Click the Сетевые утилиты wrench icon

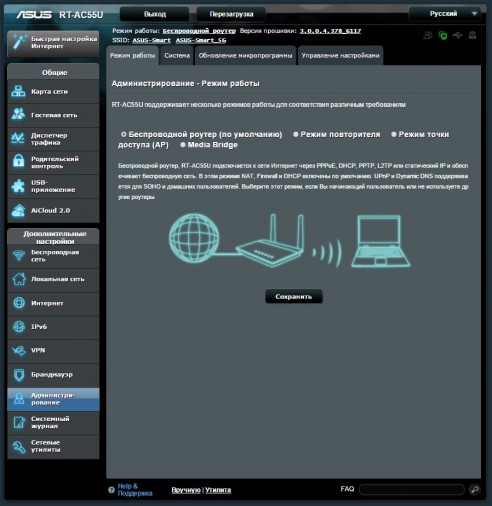[19, 446]
